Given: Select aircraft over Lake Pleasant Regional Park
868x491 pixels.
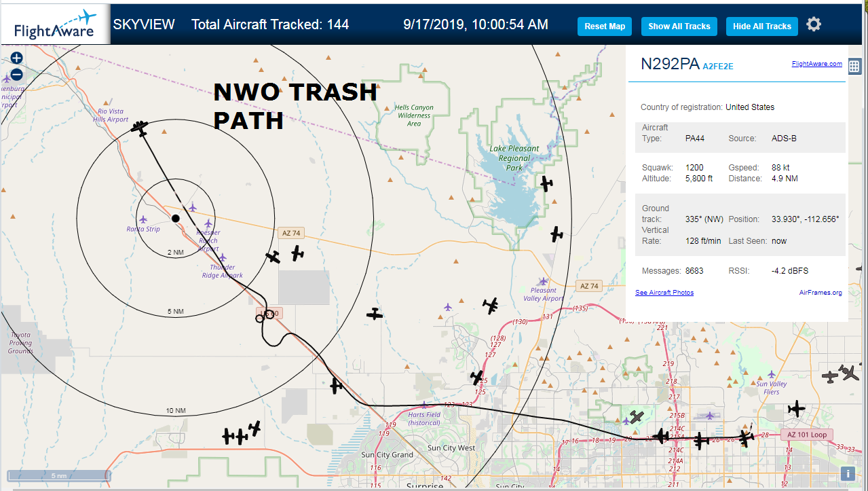Looking at the screenshot, I should coord(546,183).
